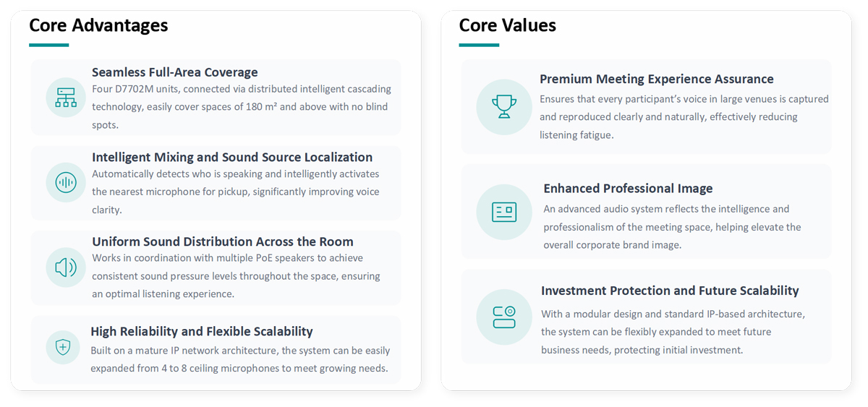Image resolution: width=868 pixels, height=407 pixels.
Task: Click the teal underline beneath Core Values
Action: 479,45
